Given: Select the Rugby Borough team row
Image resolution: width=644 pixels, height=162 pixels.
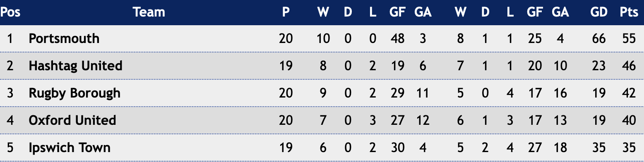Looking at the screenshot, I should pos(322,93).
